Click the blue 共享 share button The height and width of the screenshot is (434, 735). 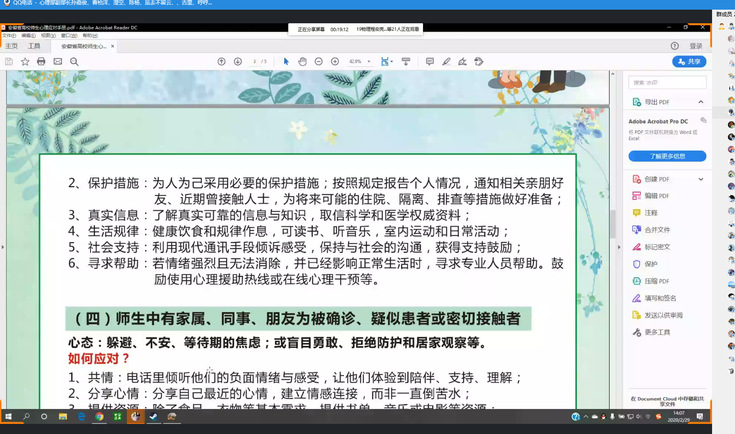click(689, 62)
